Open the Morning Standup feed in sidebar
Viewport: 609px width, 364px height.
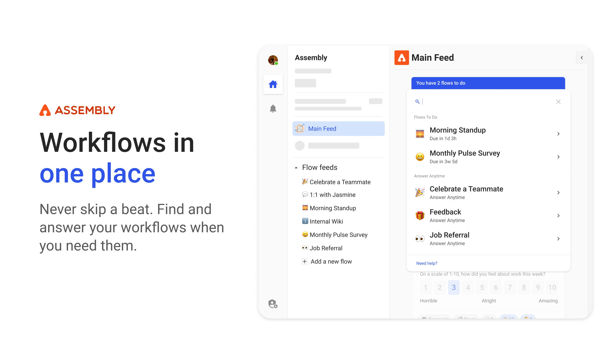pos(329,208)
